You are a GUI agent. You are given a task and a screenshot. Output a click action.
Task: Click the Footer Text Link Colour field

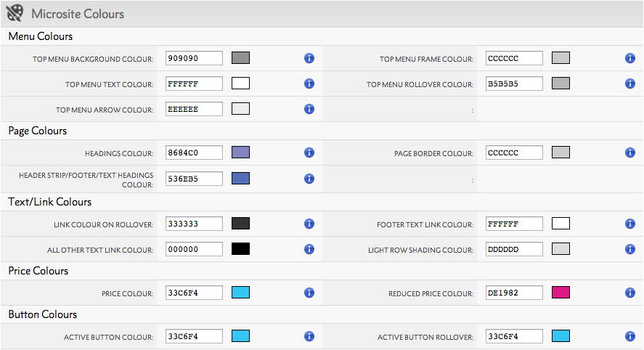coord(514,224)
